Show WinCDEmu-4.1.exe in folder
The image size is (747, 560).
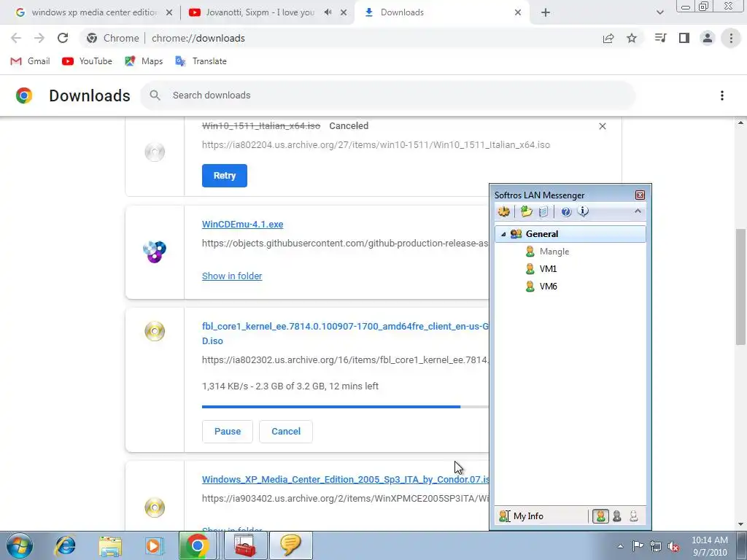tap(232, 276)
